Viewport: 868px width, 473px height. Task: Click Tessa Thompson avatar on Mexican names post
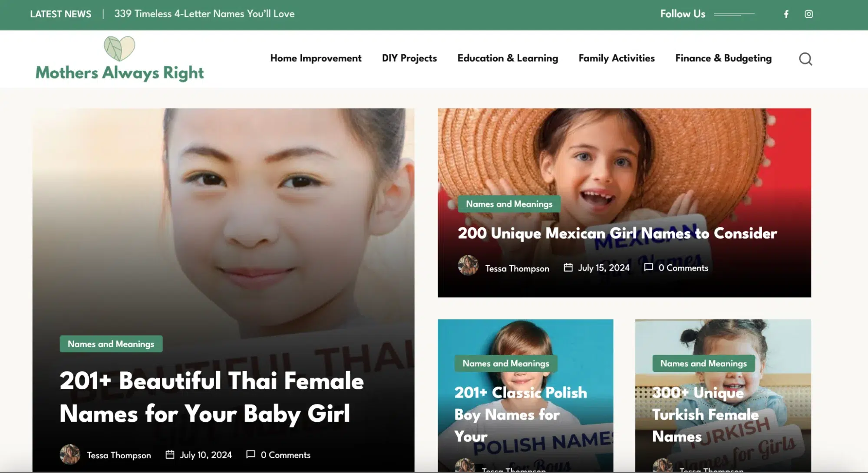point(468,265)
